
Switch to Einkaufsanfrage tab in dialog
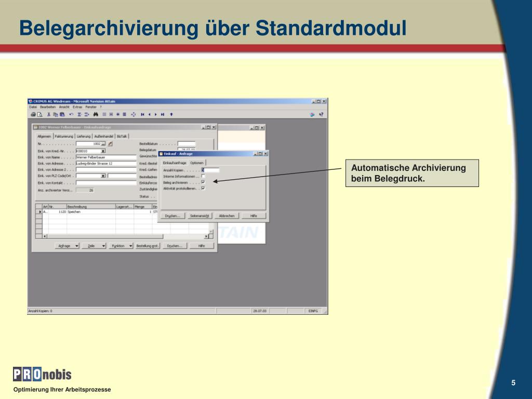(x=175, y=163)
